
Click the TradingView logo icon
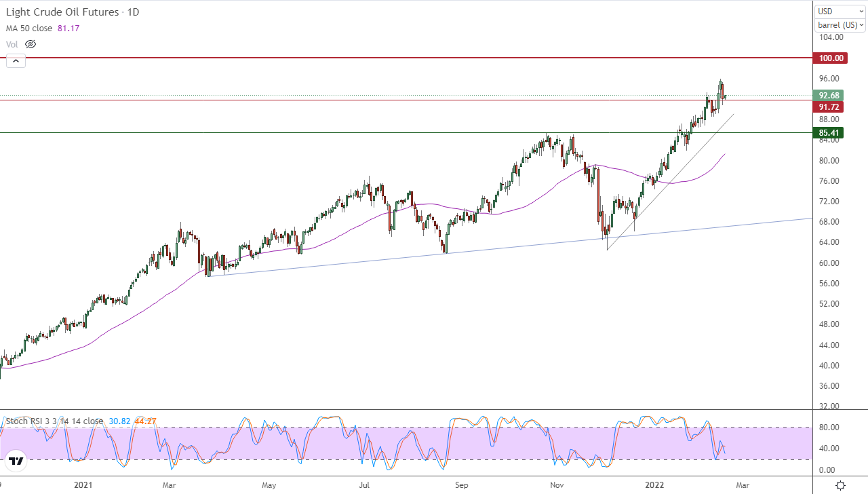pyautogui.click(x=16, y=461)
